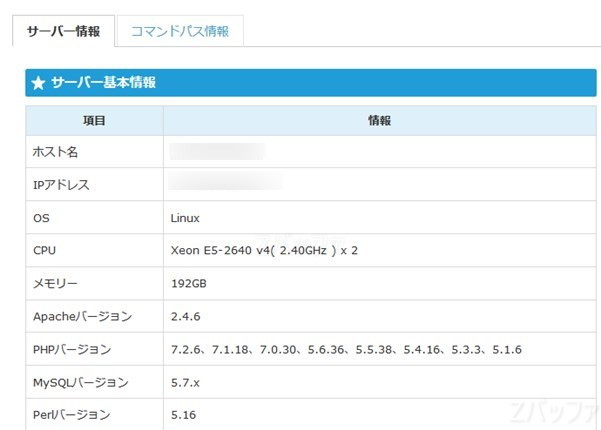The image size is (601, 430).
Task: Click the blurred ホスト名 value
Action: tap(217, 151)
